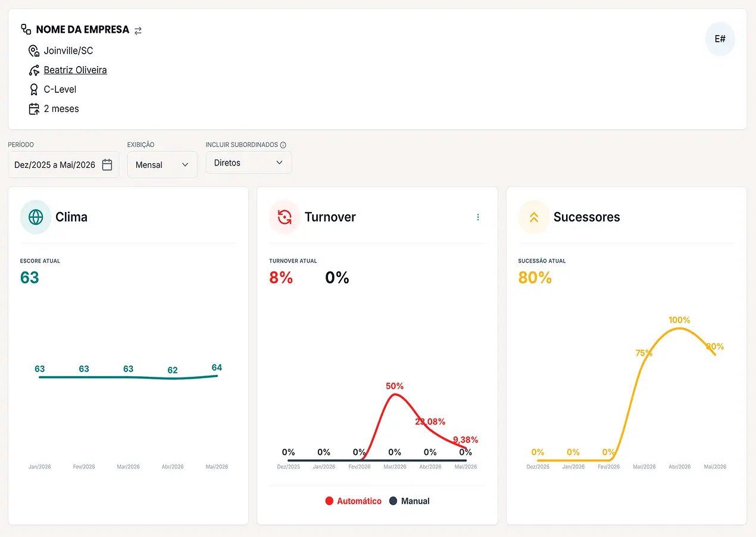Click the C-Level badge ribbon icon
This screenshot has width=756, height=537.
[x=34, y=89]
